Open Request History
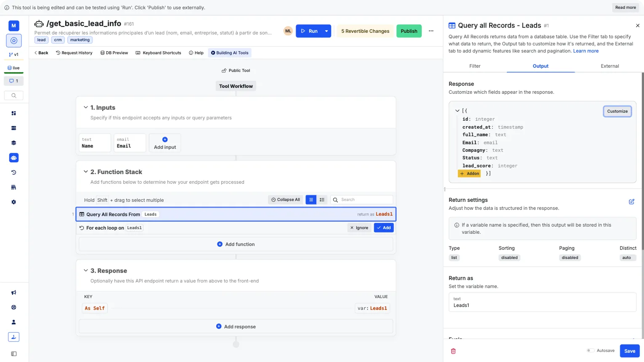The width and height of the screenshot is (644, 362). [74, 53]
